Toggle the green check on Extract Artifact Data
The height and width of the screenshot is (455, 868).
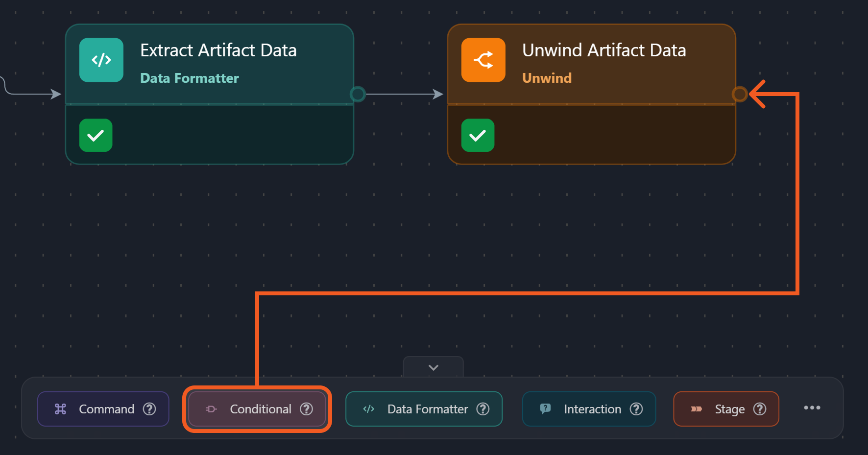(x=96, y=136)
